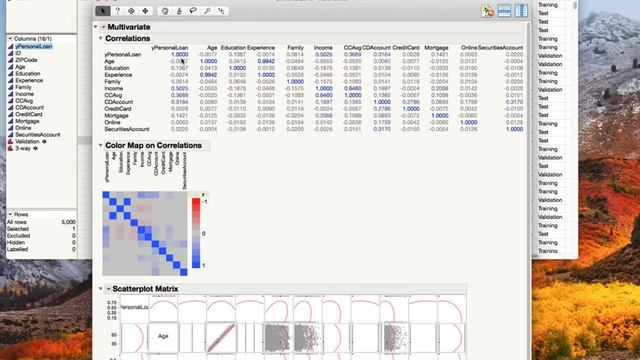The width and height of the screenshot is (640, 360).
Task: Select Income in the Columns panel
Action: click(x=24, y=94)
